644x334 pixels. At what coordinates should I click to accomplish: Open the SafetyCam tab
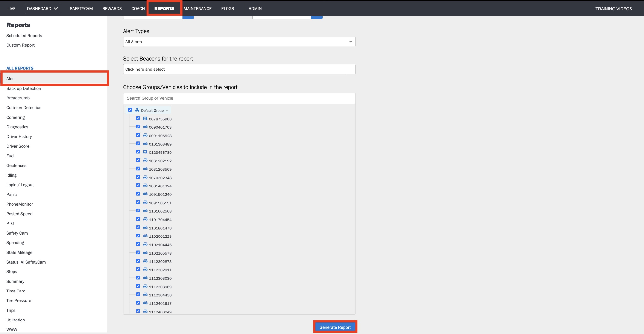[81, 9]
